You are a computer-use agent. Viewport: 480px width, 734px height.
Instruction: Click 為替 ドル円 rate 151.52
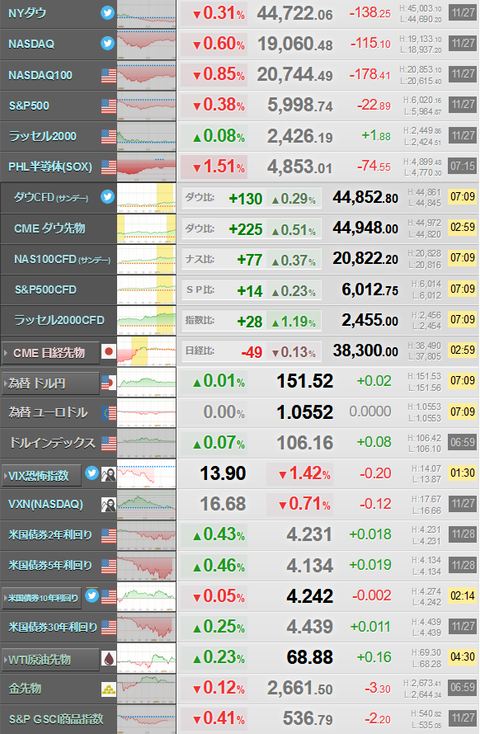click(305, 381)
